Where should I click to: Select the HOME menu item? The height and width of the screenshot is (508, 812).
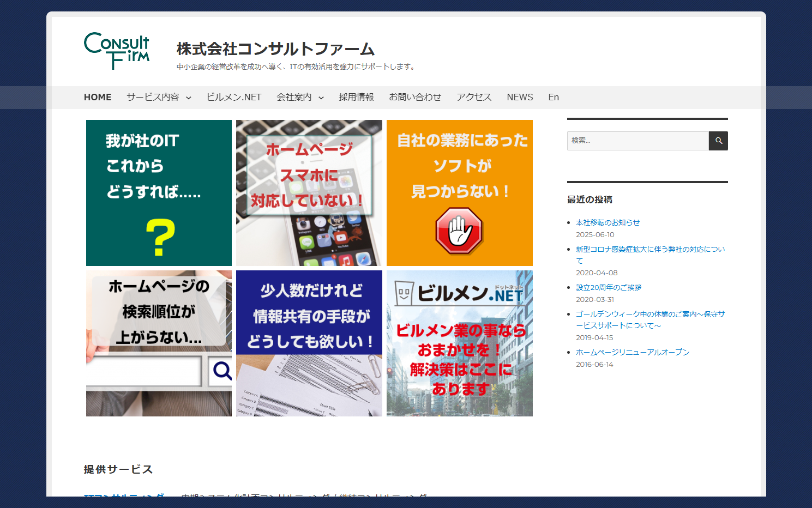pos(98,97)
